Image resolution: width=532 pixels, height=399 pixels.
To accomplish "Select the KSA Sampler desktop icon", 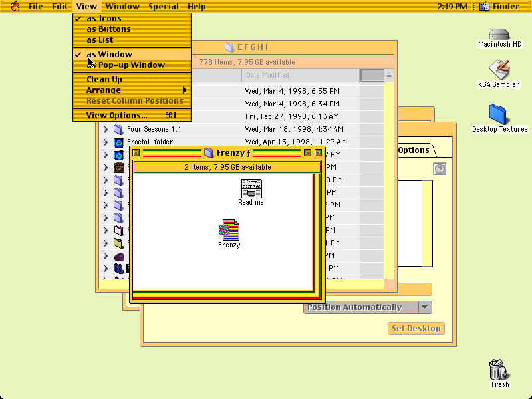I will 499,70.
